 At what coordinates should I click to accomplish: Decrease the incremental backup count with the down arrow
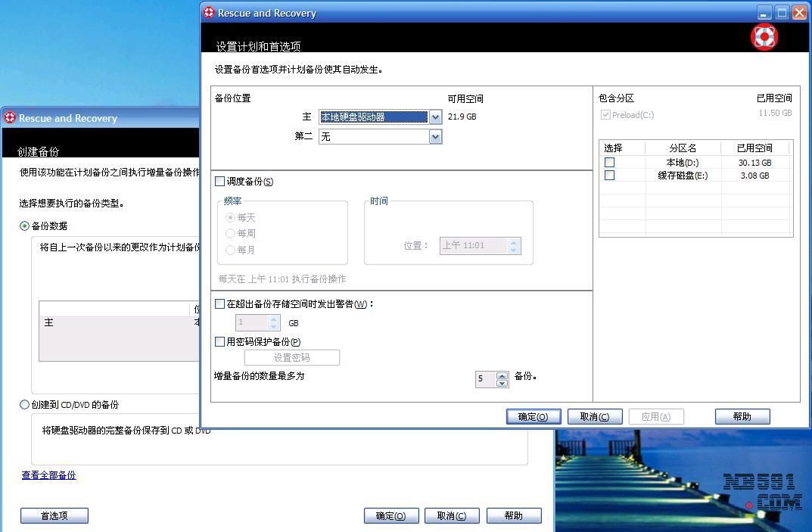502,384
